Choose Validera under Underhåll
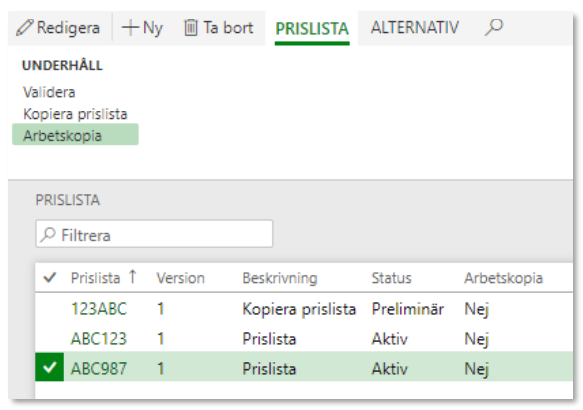This screenshot has width=583, height=410. 49,92
